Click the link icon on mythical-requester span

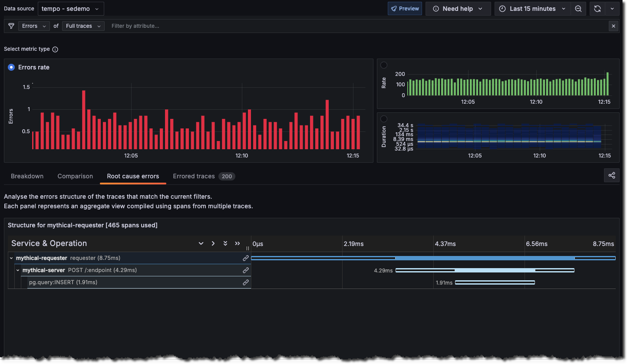pyautogui.click(x=246, y=258)
